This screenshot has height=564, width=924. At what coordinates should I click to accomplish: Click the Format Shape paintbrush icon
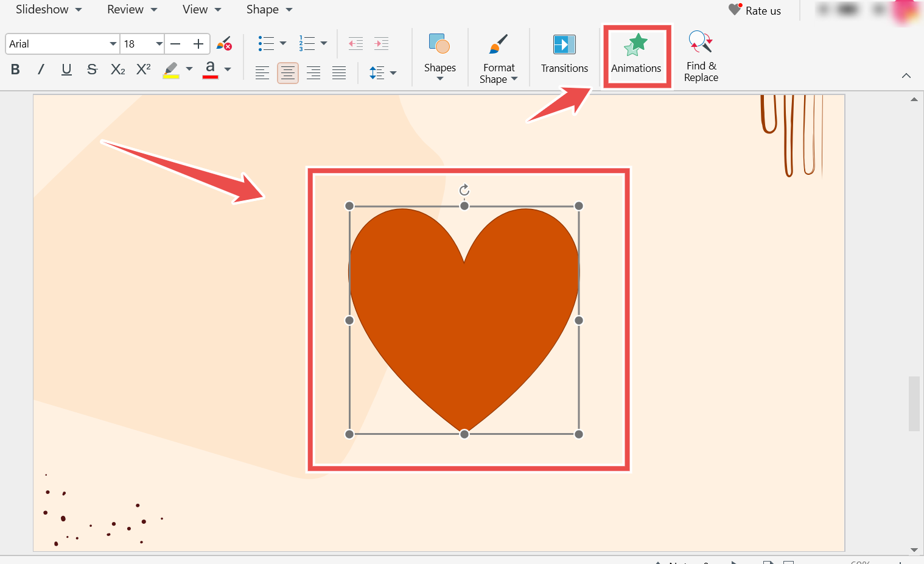click(x=499, y=44)
